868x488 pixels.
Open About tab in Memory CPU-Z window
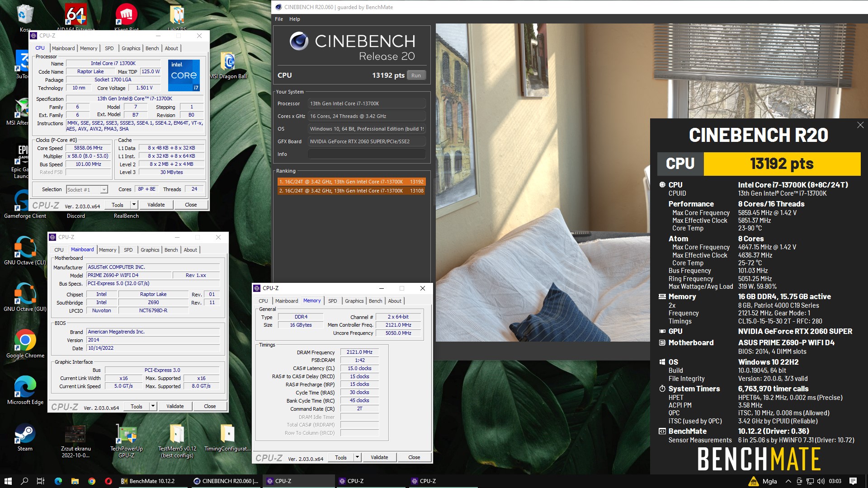pyautogui.click(x=395, y=301)
